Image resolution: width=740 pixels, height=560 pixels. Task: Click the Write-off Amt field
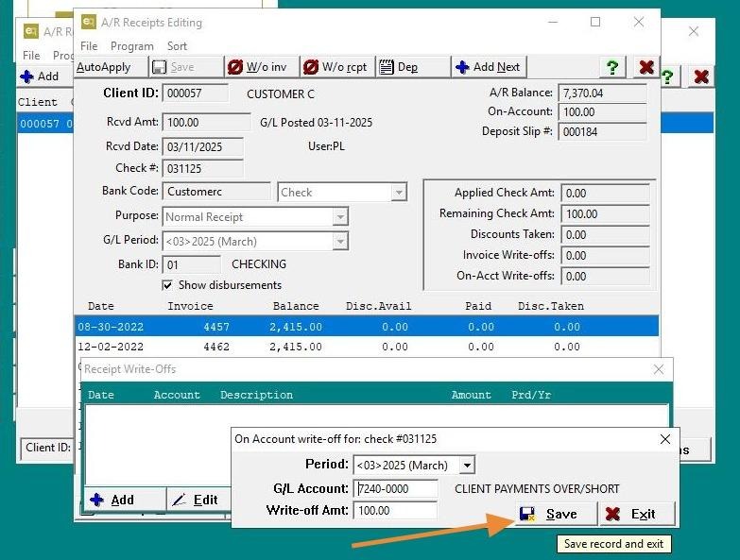click(x=395, y=511)
